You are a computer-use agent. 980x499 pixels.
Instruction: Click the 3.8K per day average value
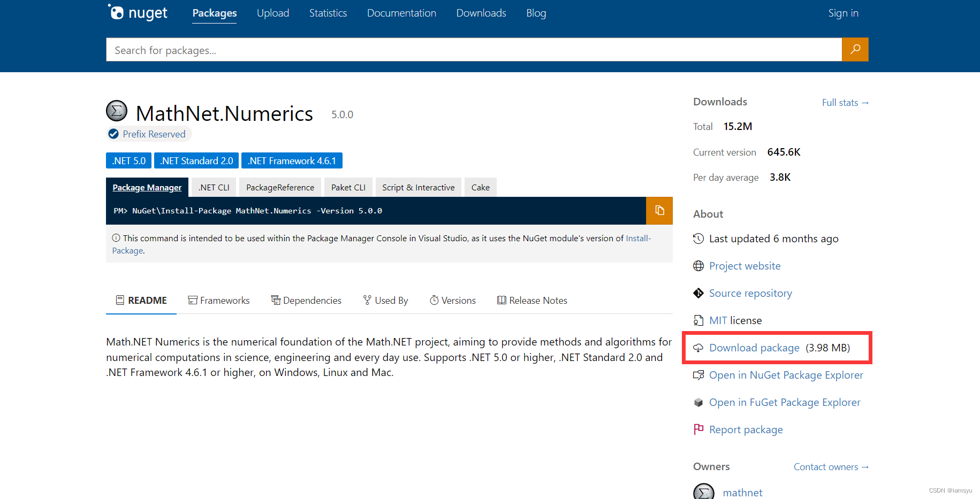[x=780, y=177]
